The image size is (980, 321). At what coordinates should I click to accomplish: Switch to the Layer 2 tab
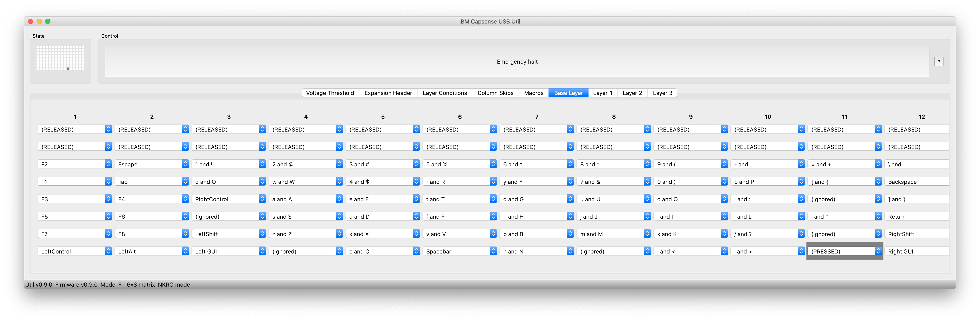tap(632, 93)
